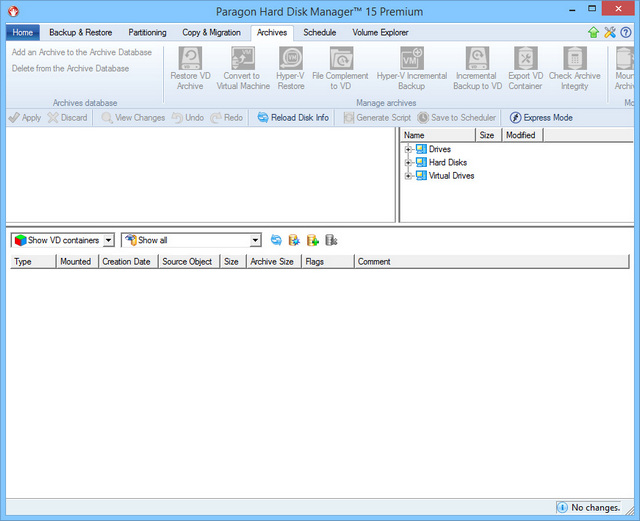Run Check Archive Integrity
Screen dimensions: 640x521
[574, 59]
